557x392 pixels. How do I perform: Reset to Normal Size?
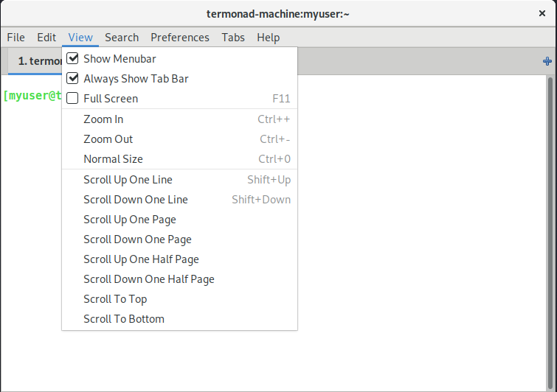(179, 159)
